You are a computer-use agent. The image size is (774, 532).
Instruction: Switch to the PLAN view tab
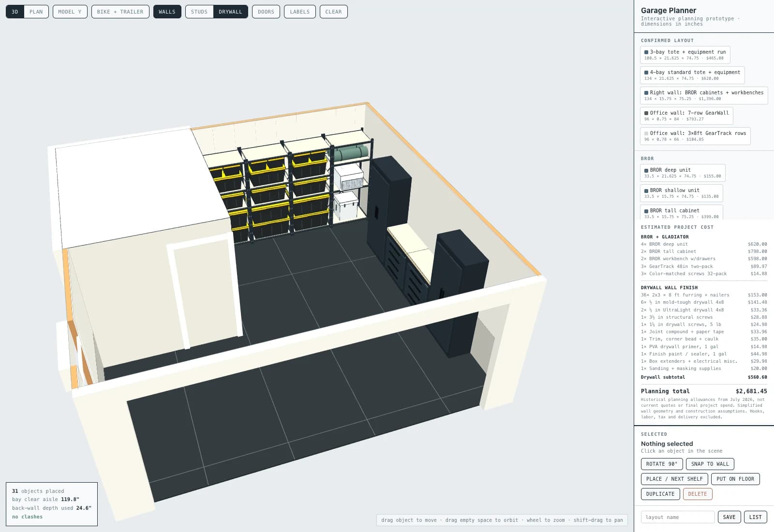(36, 12)
